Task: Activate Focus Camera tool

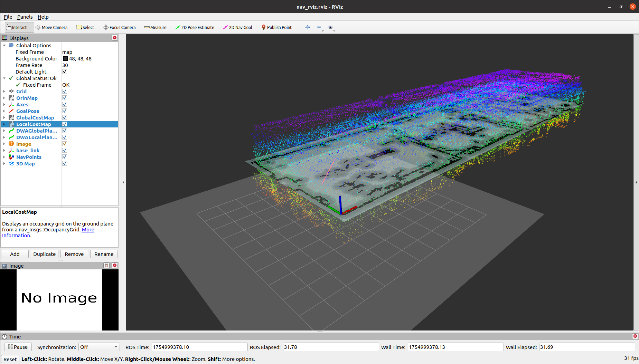Action: 119,27
